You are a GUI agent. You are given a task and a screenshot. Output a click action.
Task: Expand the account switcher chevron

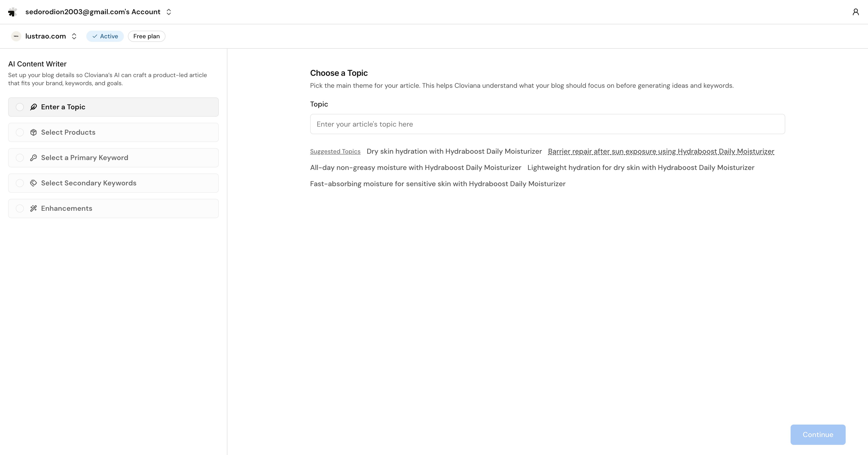[169, 12]
